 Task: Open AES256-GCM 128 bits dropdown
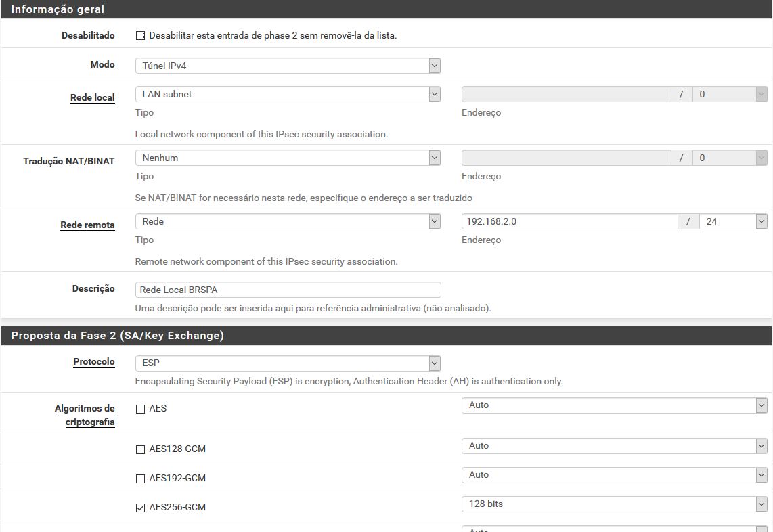click(x=614, y=504)
